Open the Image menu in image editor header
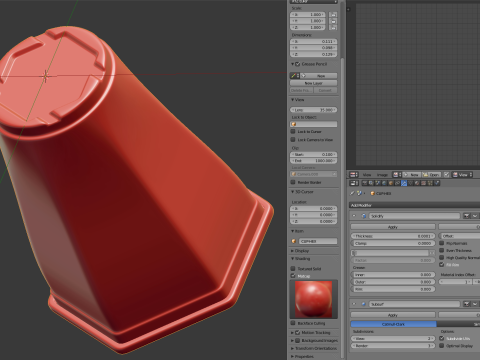This screenshot has height=360, width=480. point(382,175)
